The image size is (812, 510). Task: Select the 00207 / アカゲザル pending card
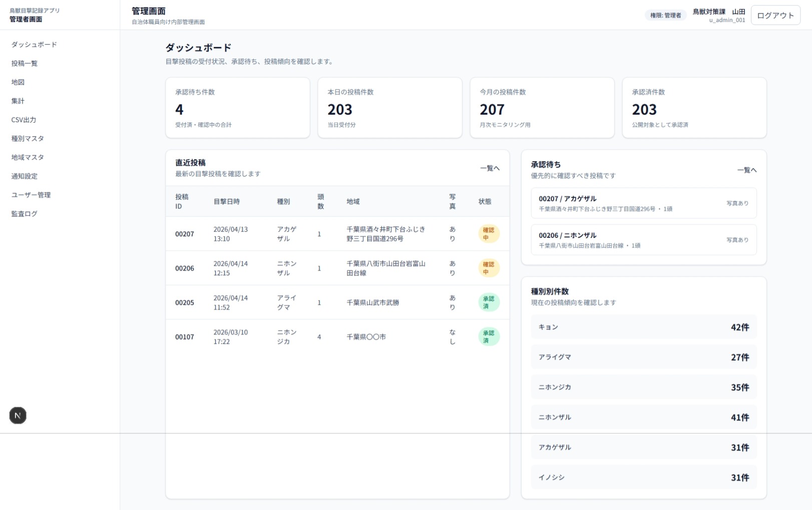[x=643, y=203]
